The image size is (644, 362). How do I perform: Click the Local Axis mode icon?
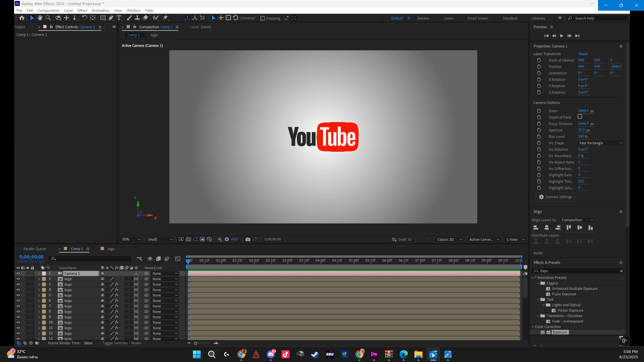click(187, 18)
